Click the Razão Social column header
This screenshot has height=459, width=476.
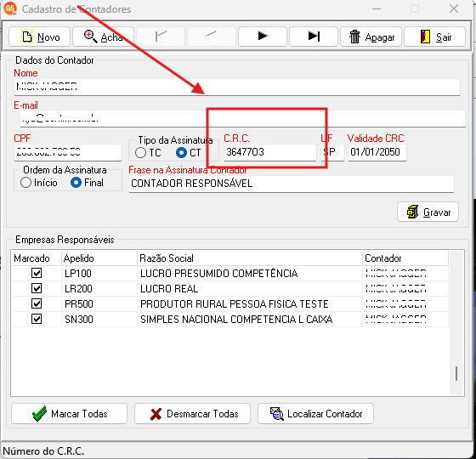click(250, 258)
